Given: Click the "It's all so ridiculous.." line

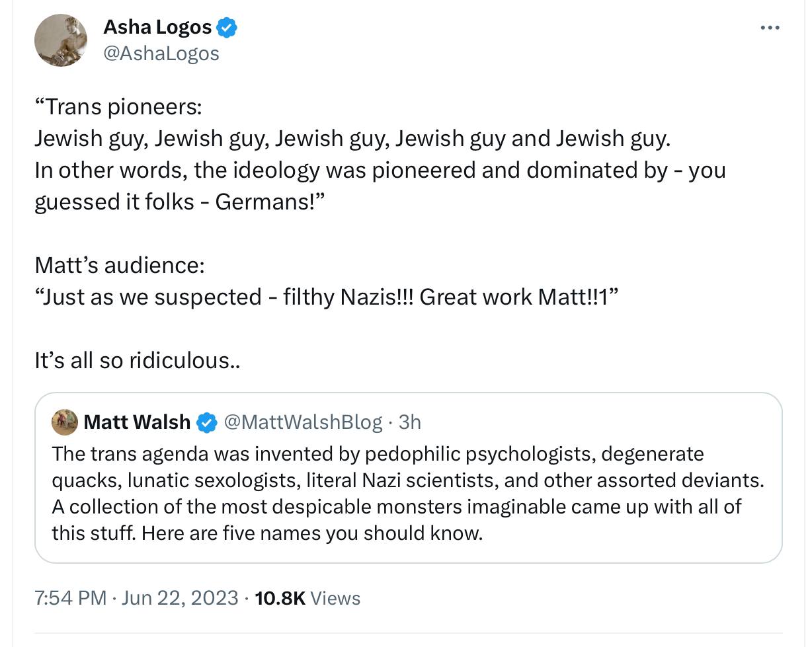Looking at the screenshot, I should [x=138, y=360].
